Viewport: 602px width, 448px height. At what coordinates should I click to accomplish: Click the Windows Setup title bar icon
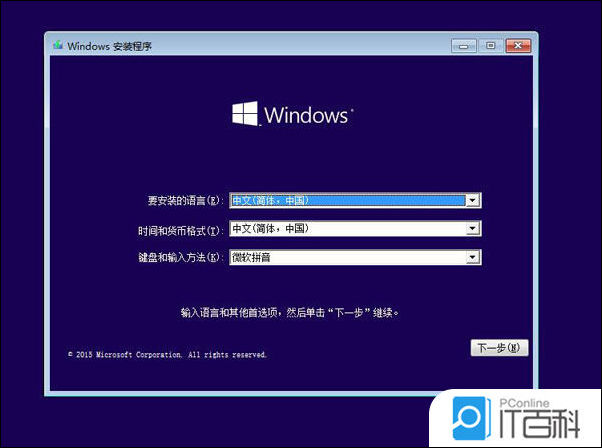tap(58, 45)
